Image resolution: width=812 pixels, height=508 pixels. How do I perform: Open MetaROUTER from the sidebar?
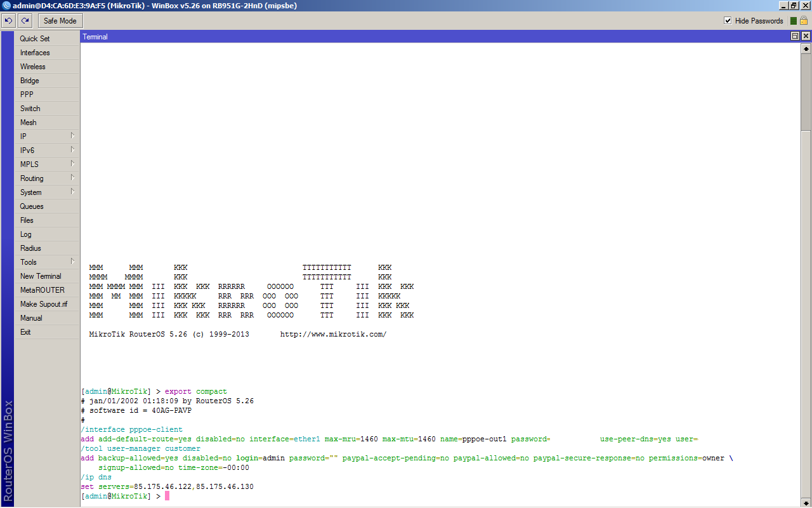pyautogui.click(x=47, y=290)
